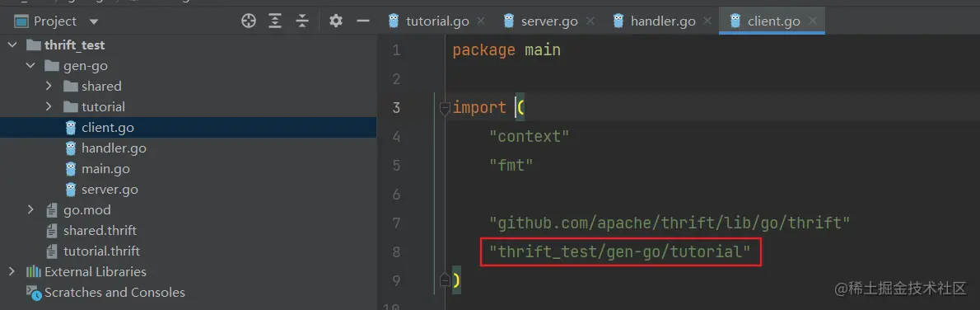Expand the go.mod node
This screenshot has height=310, width=980.
[x=30, y=209]
